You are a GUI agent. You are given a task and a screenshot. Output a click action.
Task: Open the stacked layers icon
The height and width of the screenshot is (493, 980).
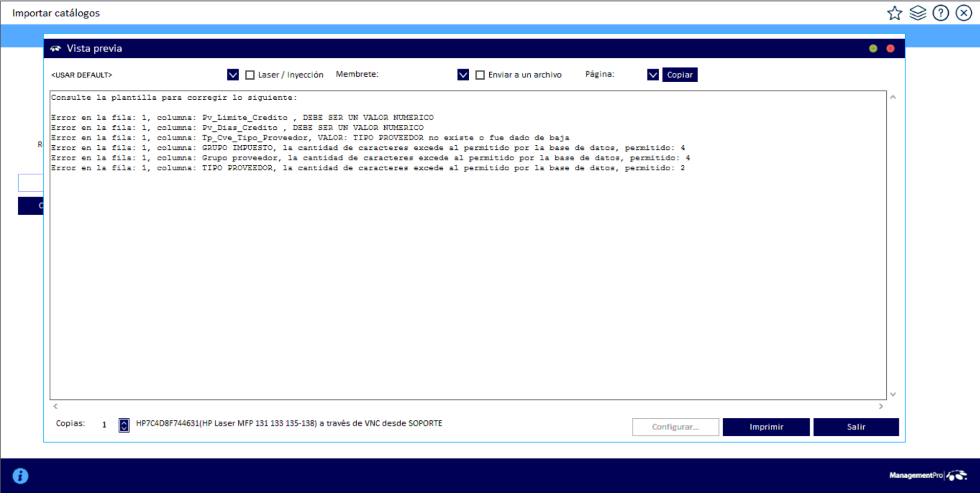coord(918,13)
